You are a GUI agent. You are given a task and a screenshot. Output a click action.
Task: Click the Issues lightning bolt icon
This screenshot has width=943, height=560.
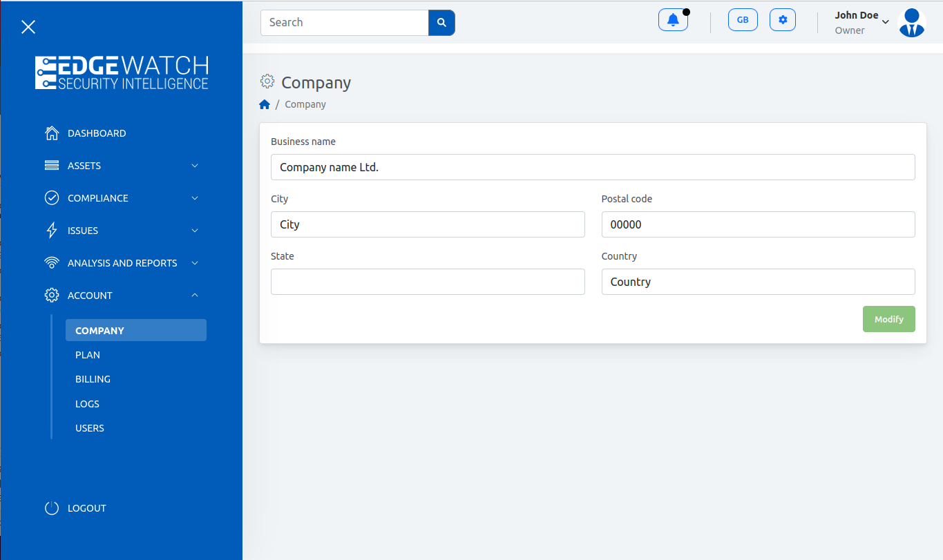click(52, 231)
